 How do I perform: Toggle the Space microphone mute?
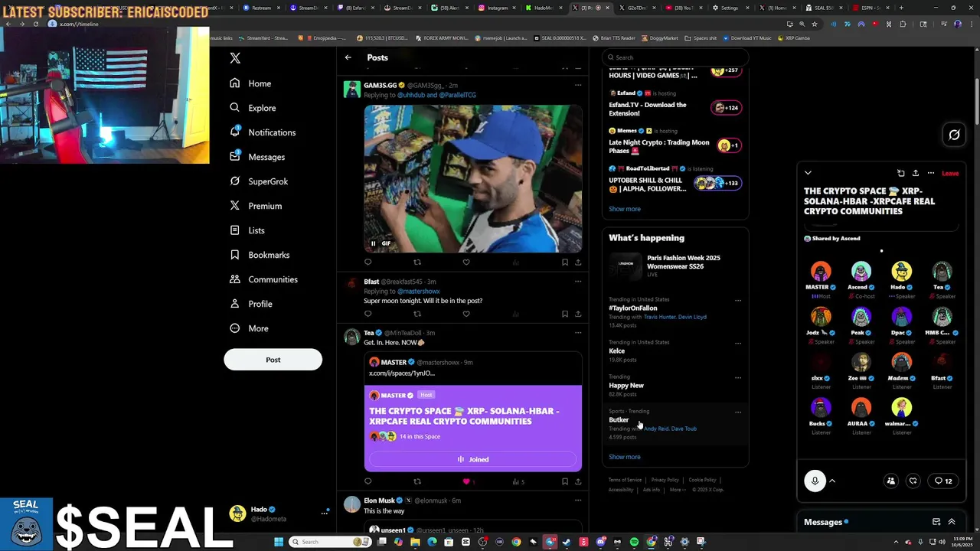[815, 481]
